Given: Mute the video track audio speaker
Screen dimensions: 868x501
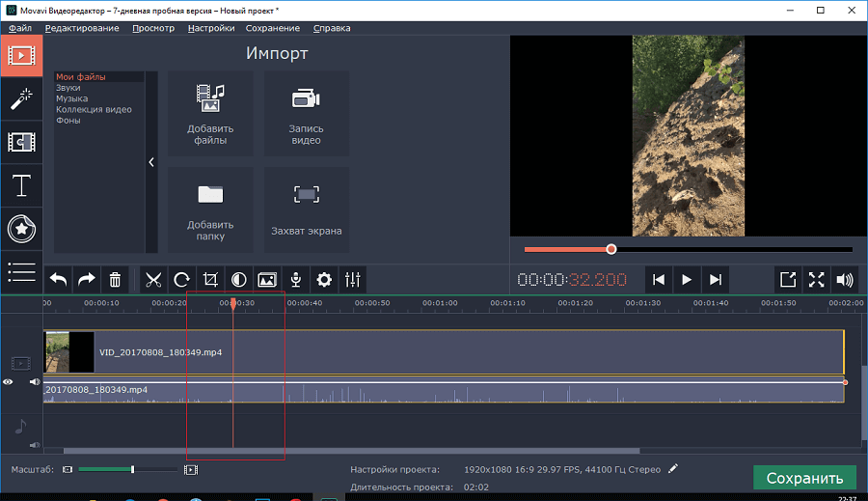Looking at the screenshot, I should coord(35,382).
